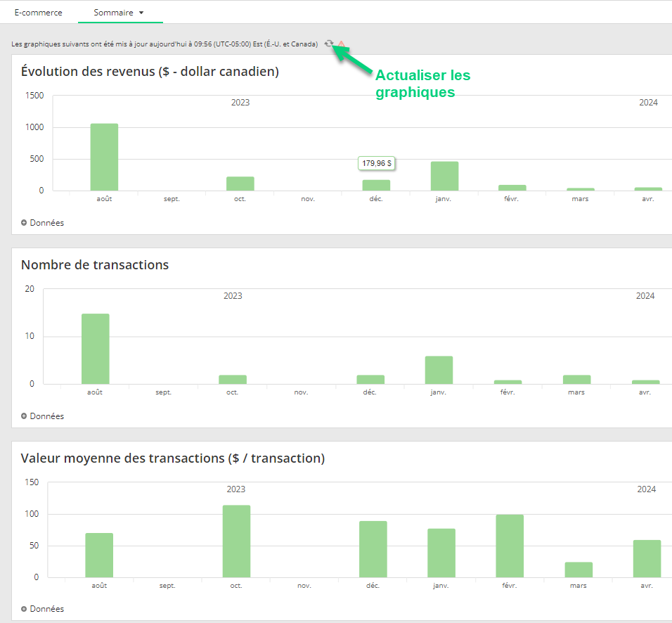Click the août bar in transactions chart

point(96,349)
